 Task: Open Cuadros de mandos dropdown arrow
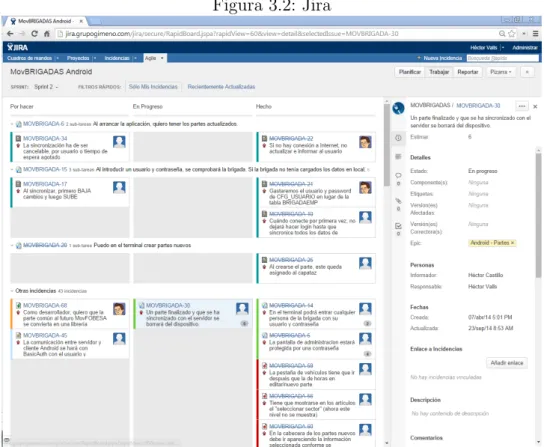pyautogui.click(x=58, y=58)
